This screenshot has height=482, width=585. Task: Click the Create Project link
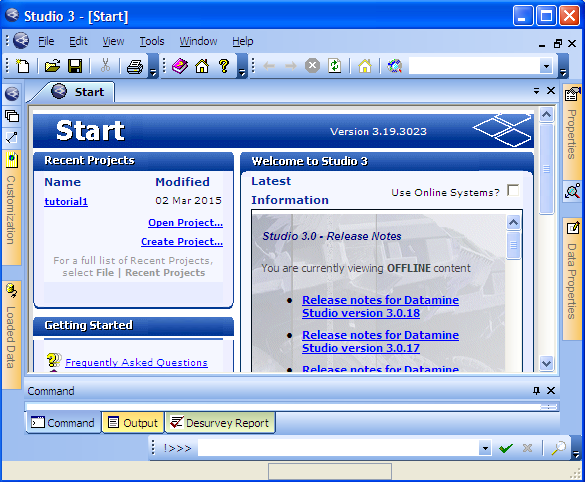[x=182, y=241]
